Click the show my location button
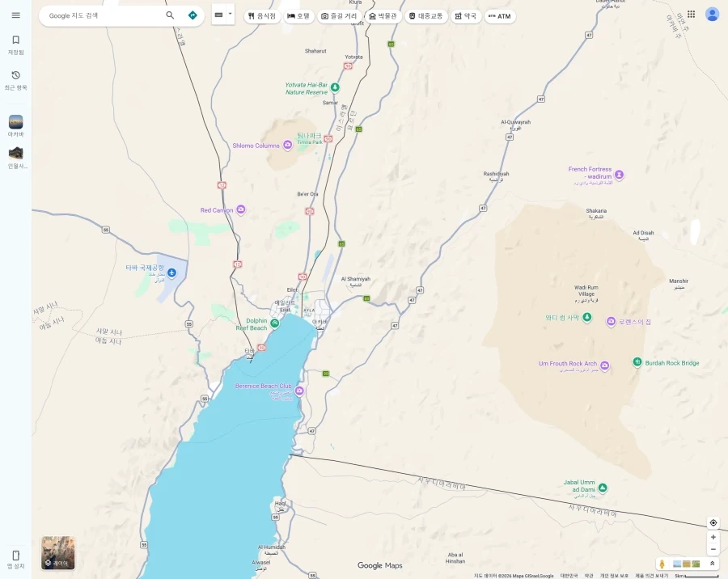The height and width of the screenshot is (579, 728). [x=713, y=523]
